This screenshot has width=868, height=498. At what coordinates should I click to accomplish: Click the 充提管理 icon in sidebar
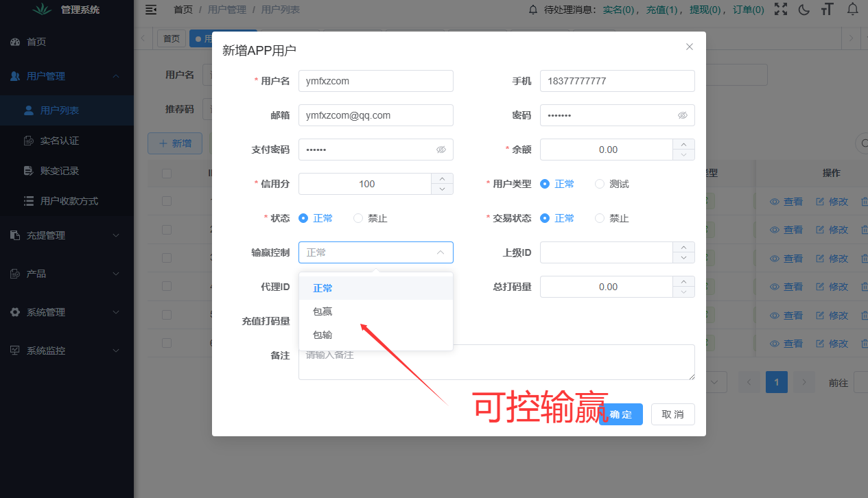pyautogui.click(x=15, y=235)
